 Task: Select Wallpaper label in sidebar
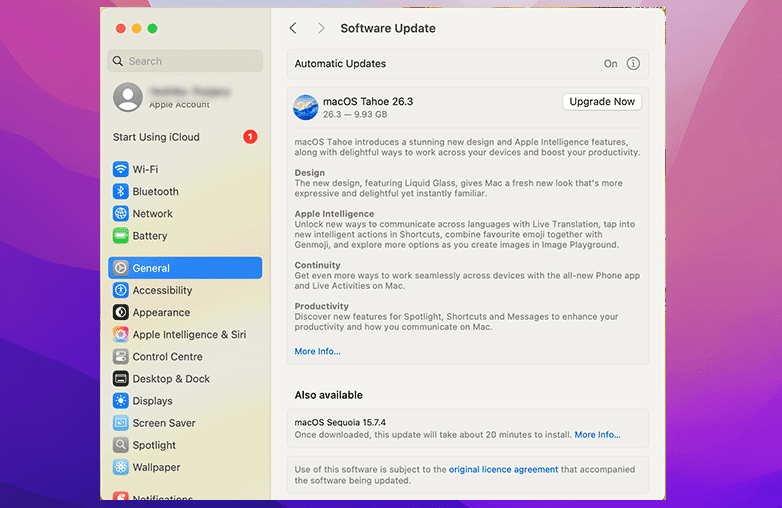[x=156, y=467]
